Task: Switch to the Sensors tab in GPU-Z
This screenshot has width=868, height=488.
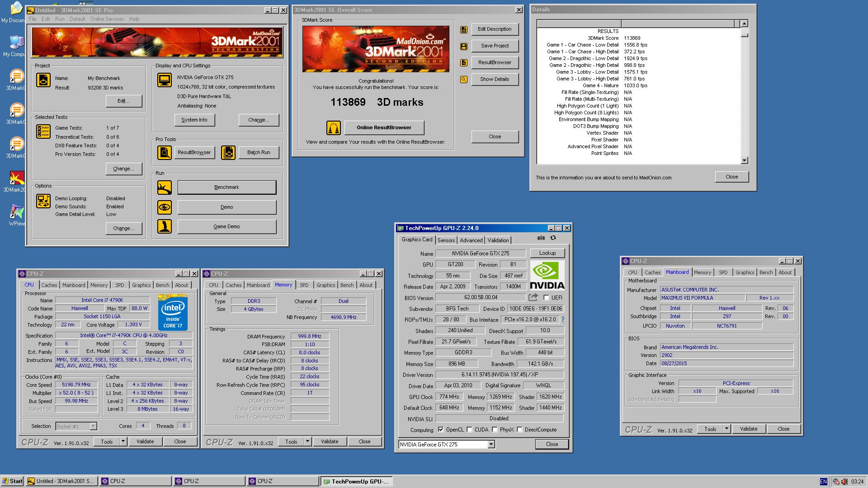Action: click(446, 240)
